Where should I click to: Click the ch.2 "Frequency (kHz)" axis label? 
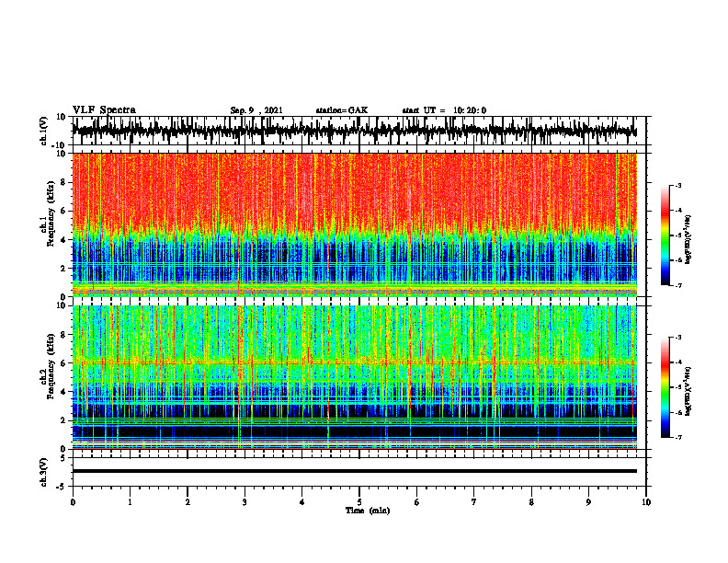pyautogui.click(x=51, y=366)
